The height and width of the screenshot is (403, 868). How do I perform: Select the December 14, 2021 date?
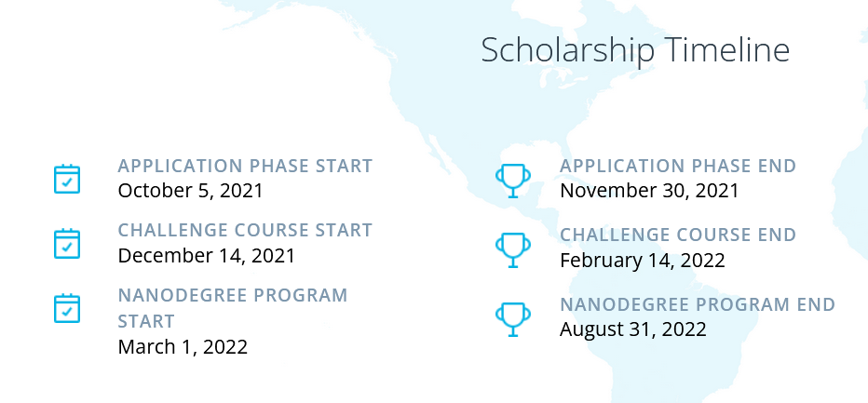click(x=207, y=256)
